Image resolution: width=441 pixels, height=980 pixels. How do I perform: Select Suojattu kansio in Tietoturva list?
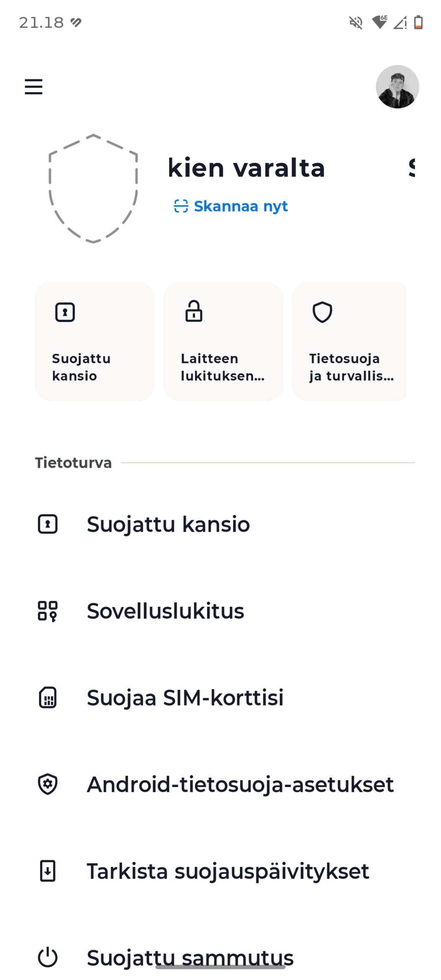click(168, 524)
